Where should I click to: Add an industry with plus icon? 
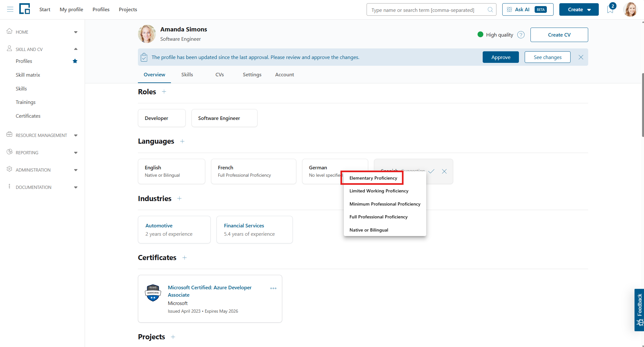pyautogui.click(x=179, y=199)
